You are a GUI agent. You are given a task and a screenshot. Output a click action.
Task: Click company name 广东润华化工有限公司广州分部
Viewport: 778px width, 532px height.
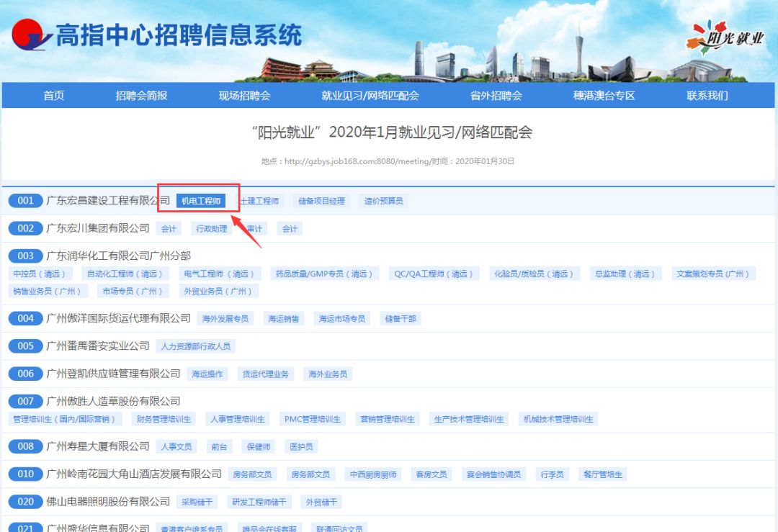(119, 256)
